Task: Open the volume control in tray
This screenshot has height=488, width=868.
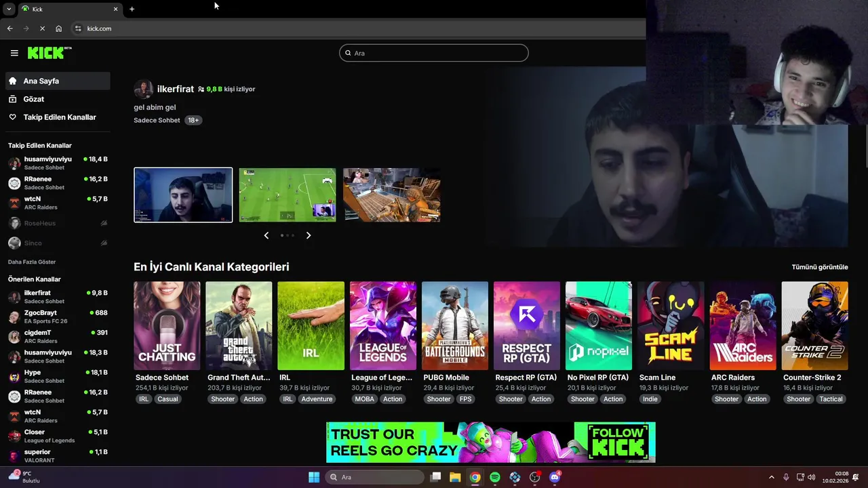Action: click(x=812, y=477)
